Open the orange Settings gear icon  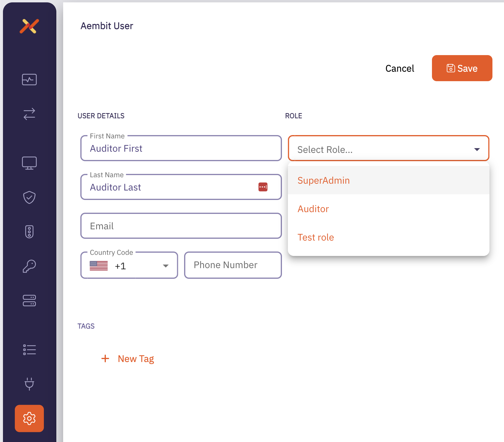pyautogui.click(x=29, y=419)
